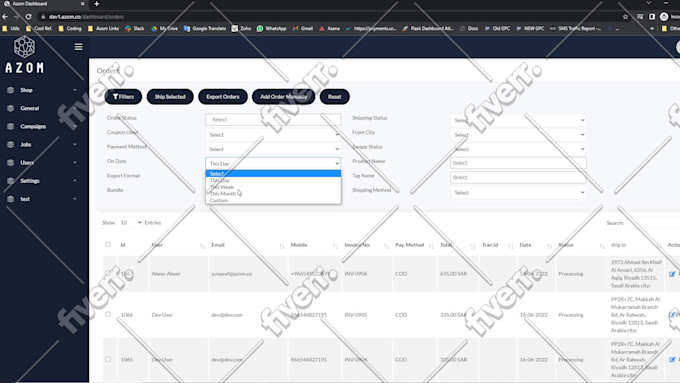Image resolution: width=680 pixels, height=383 pixels.
Task: Click the Settings sidebar icon
Action: click(x=10, y=181)
